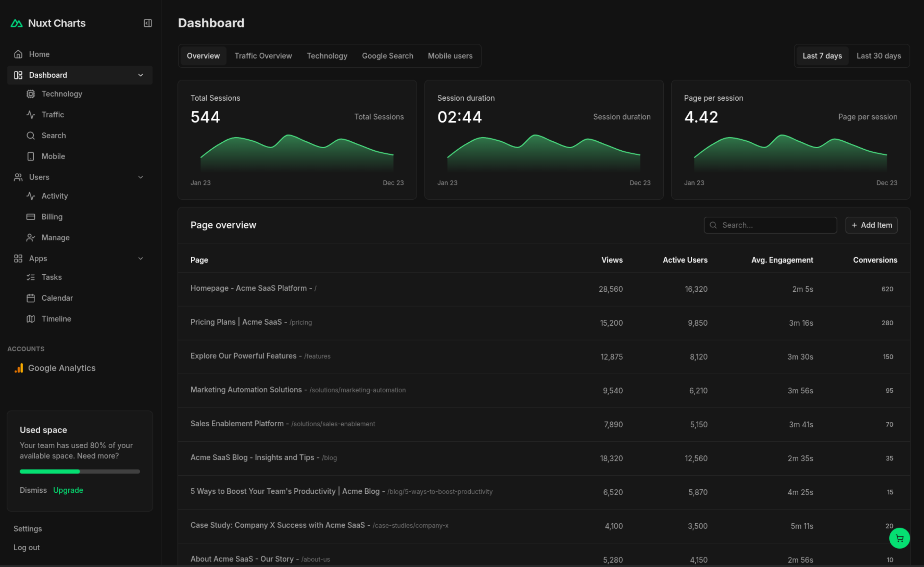Open Settings in the sidebar
The height and width of the screenshot is (567, 924).
click(x=28, y=528)
